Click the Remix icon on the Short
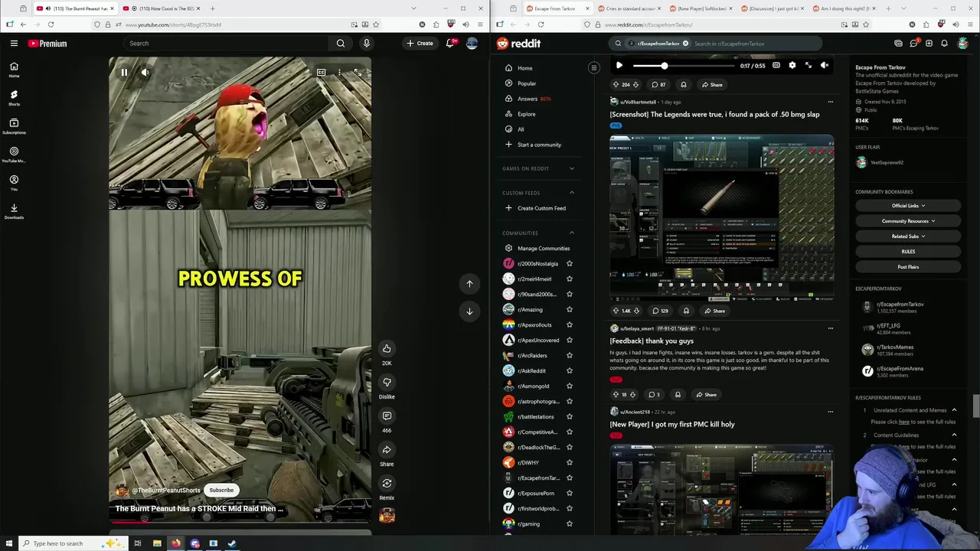Screen dimensions: 980x551 tap(387, 484)
